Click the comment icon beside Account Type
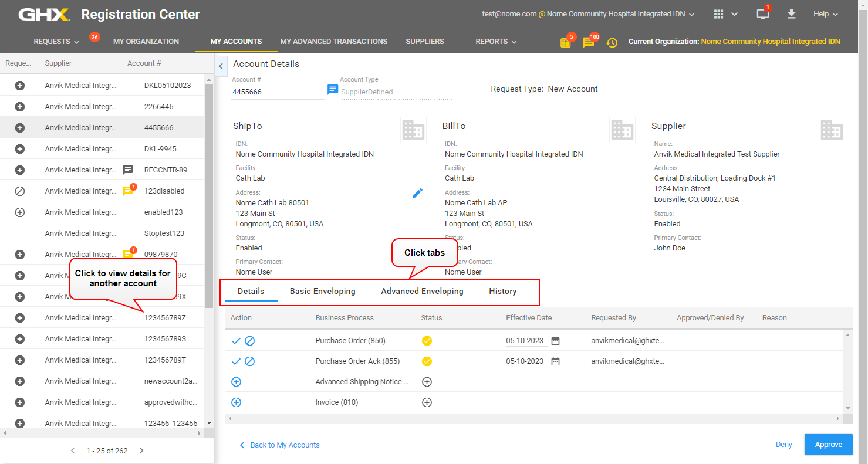 click(x=333, y=90)
